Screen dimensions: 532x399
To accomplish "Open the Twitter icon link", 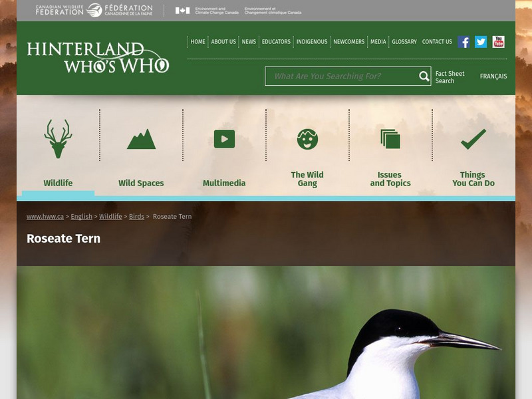I will 481,42.
